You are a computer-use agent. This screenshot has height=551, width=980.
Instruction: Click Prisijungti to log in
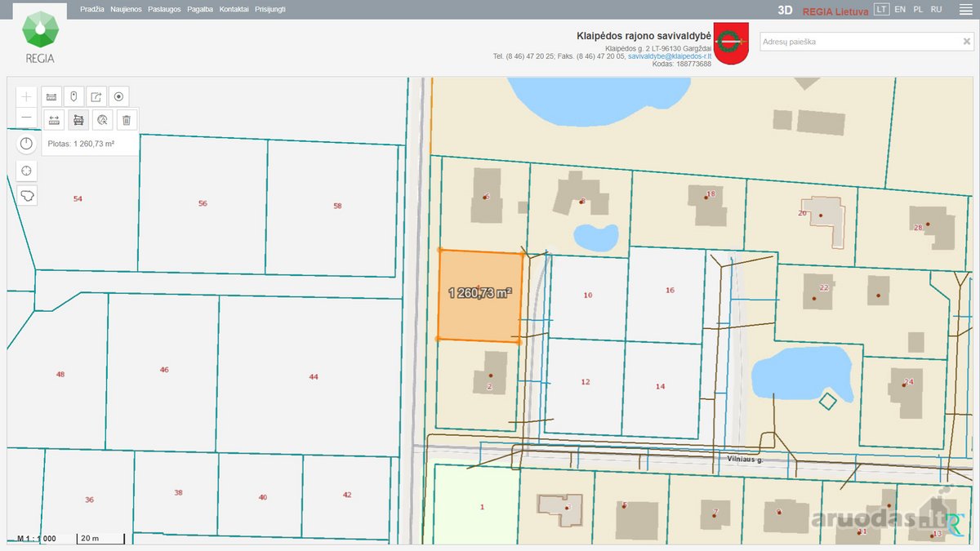[270, 9]
